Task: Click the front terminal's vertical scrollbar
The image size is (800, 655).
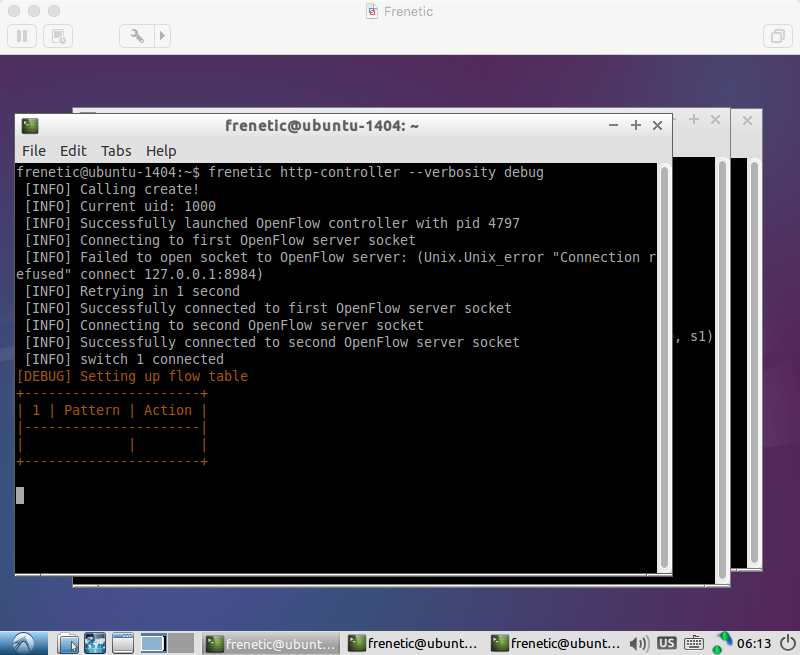Action: pos(664,367)
